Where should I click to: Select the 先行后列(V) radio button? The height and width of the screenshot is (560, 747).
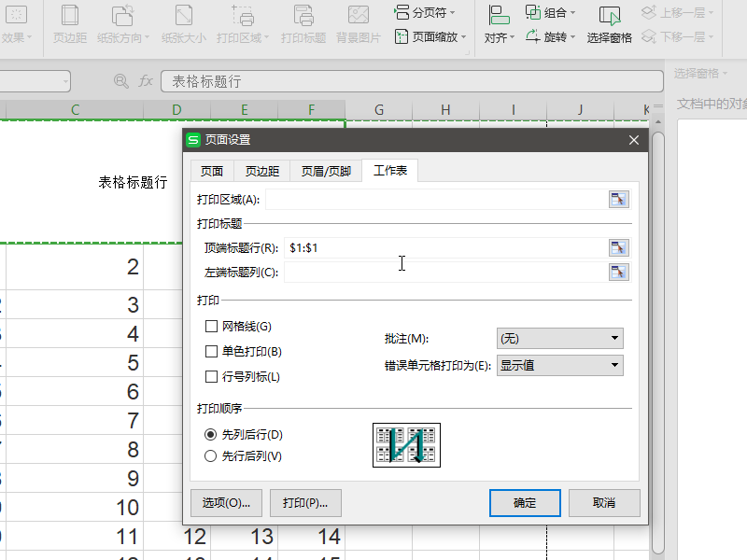[x=210, y=455]
